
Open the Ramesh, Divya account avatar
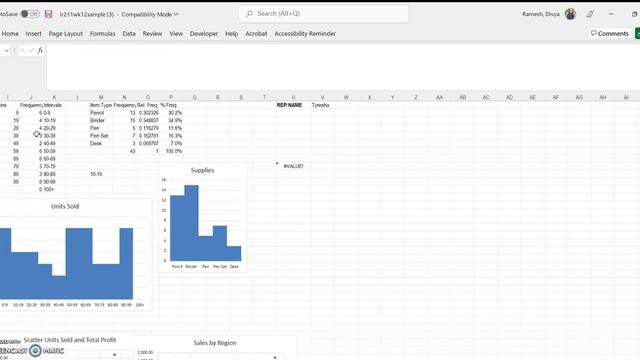pyautogui.click(x=570, y=14)
